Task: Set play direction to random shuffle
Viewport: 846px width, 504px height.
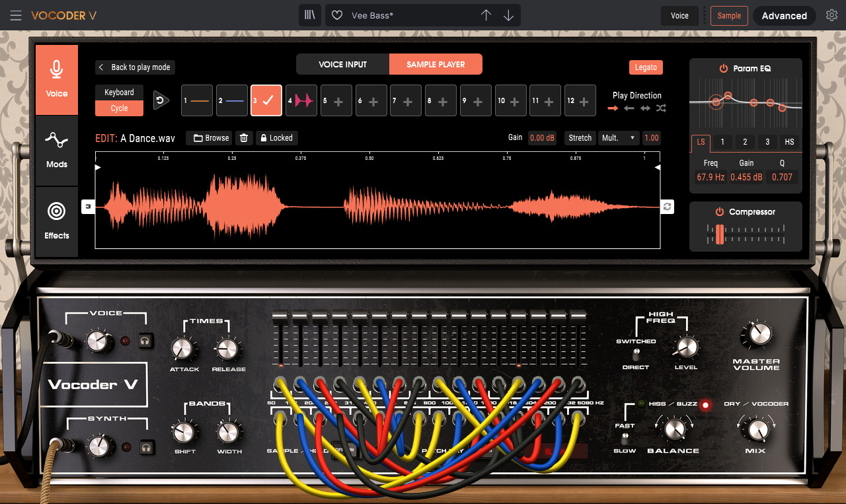Action: 662,108
